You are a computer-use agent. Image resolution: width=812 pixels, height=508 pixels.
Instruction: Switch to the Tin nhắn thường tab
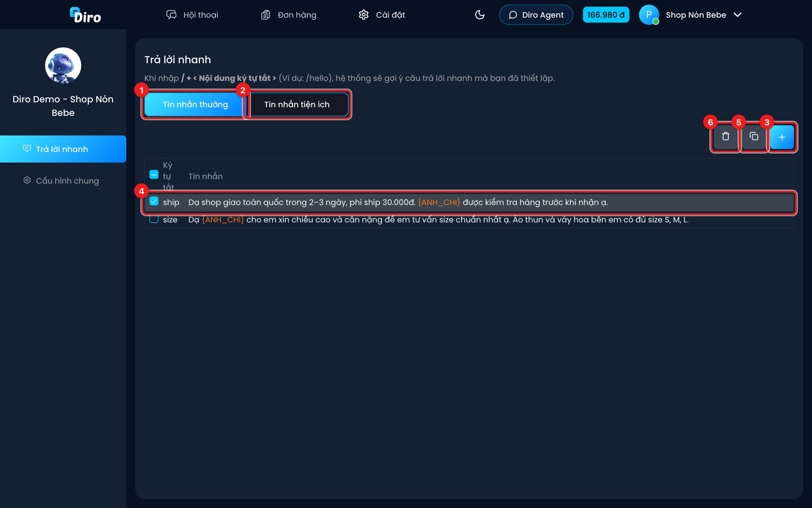pos(195,105)
